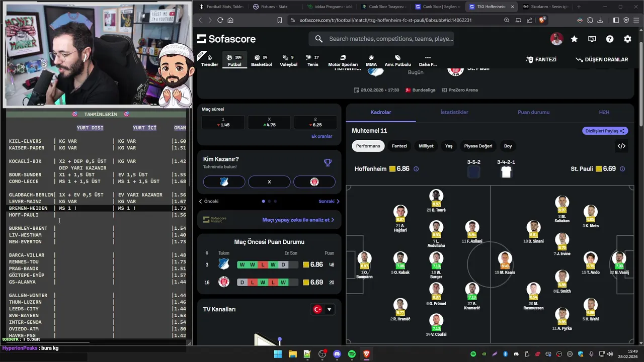The image size is (644, 362).
Task: Toggle browser sidebar panel
Action: (x=616, y=20)
